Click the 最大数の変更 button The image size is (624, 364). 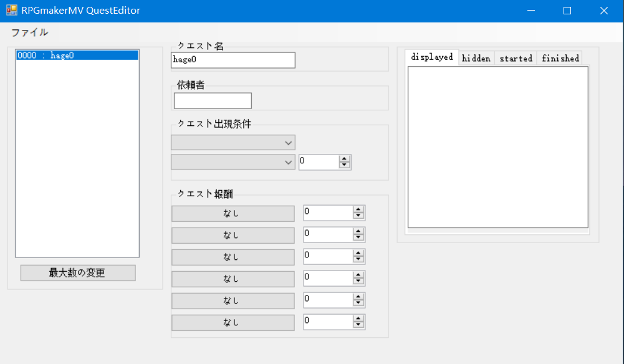tap(78, 273)
